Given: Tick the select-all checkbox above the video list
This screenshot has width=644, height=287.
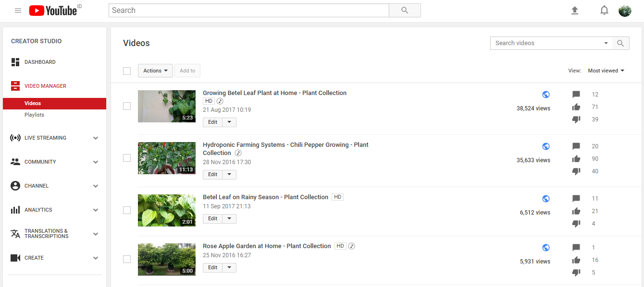Looking at the screenshot, I should [x=127, y=71].
